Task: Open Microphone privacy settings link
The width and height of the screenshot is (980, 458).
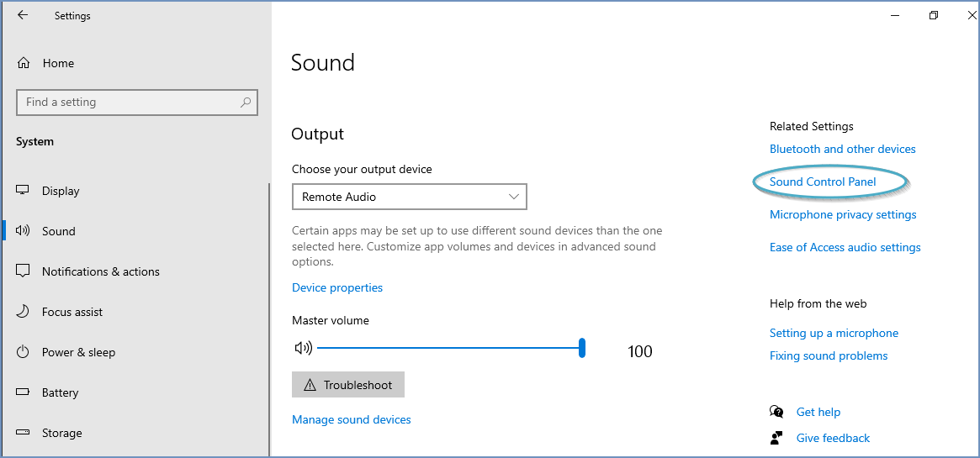Action: pos(843,214)
